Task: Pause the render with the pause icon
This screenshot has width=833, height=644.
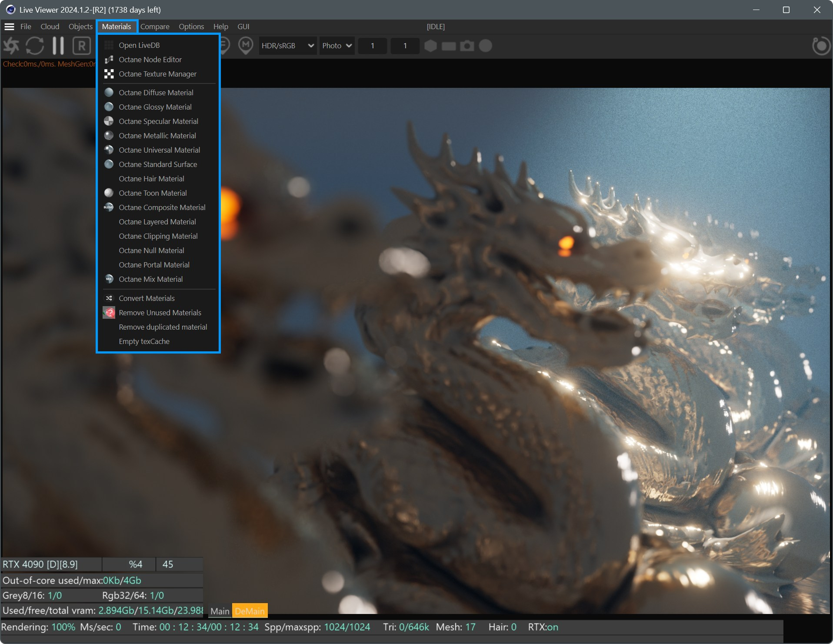Action: point(58,46)
